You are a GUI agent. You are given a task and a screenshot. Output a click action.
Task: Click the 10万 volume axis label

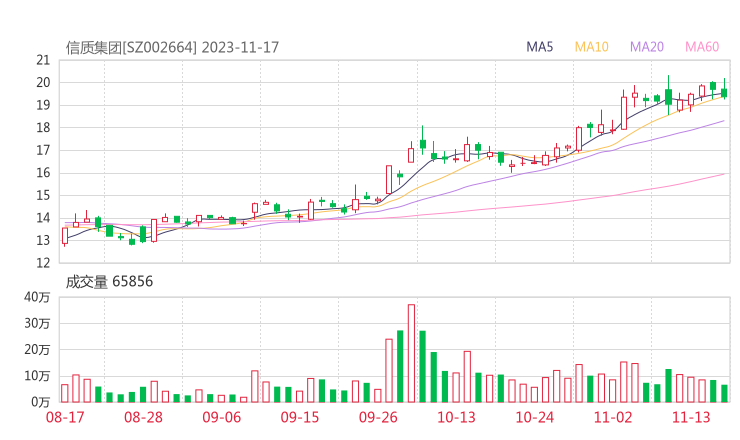37,376
